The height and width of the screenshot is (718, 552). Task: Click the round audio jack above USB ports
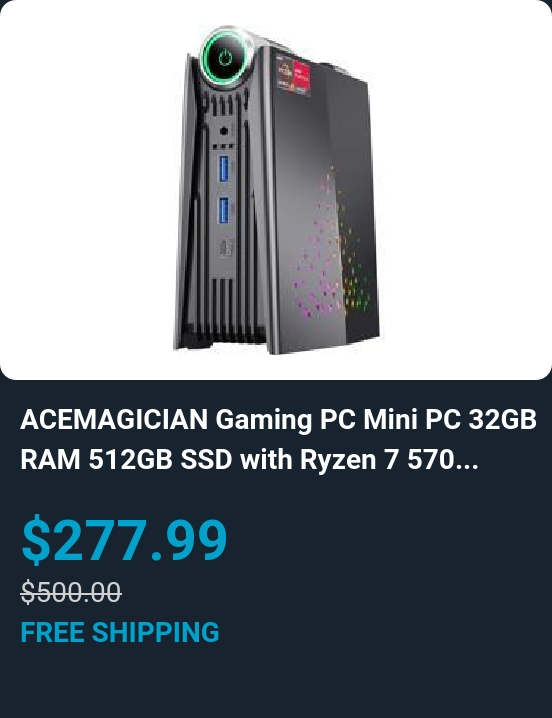point(224,131)
